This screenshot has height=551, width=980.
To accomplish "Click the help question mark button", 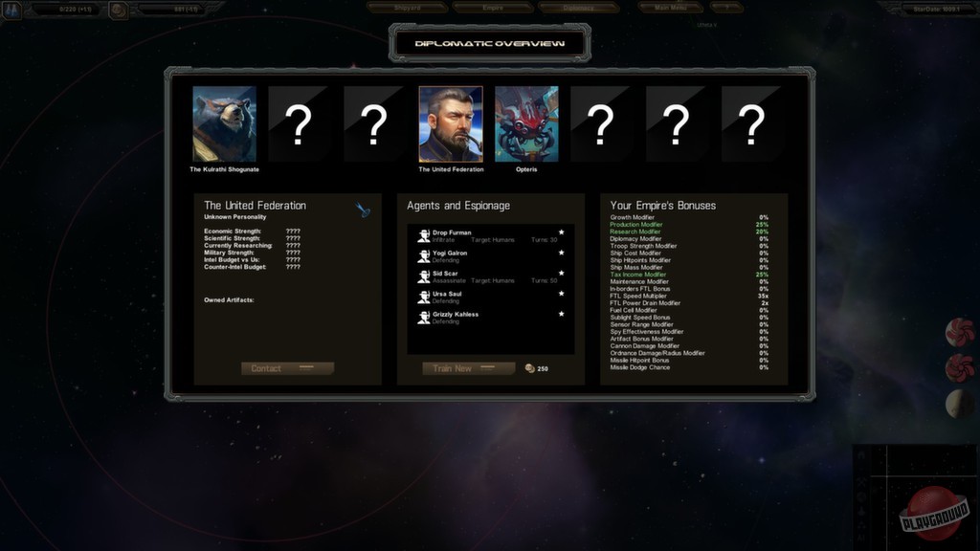I will 726,8.
